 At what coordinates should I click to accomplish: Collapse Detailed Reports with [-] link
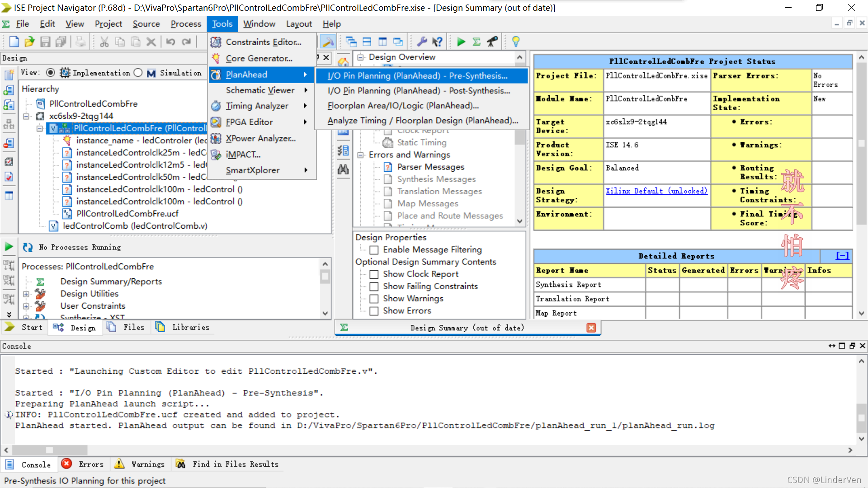click(842, 256)
